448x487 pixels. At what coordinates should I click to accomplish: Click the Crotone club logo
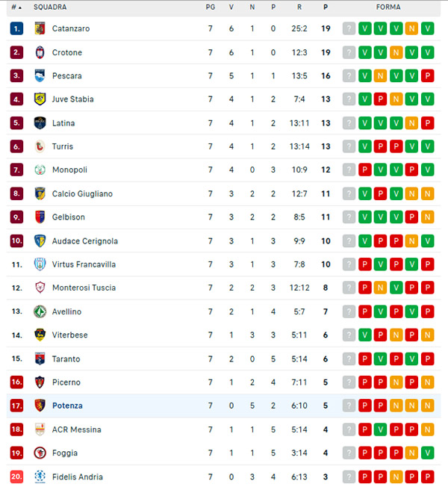point(40,52)
